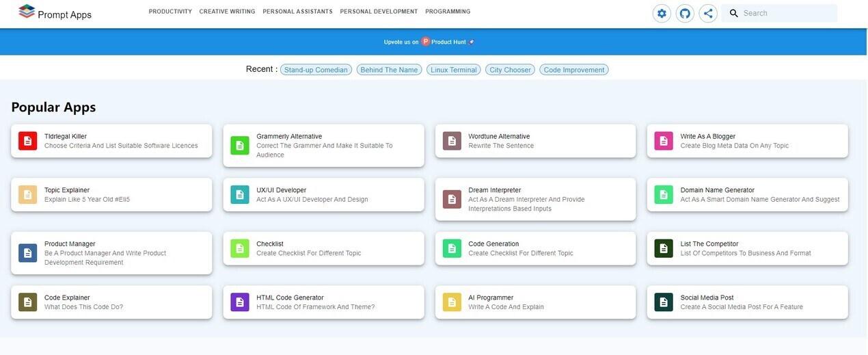Select the Programming menu item

pos(448,12)
